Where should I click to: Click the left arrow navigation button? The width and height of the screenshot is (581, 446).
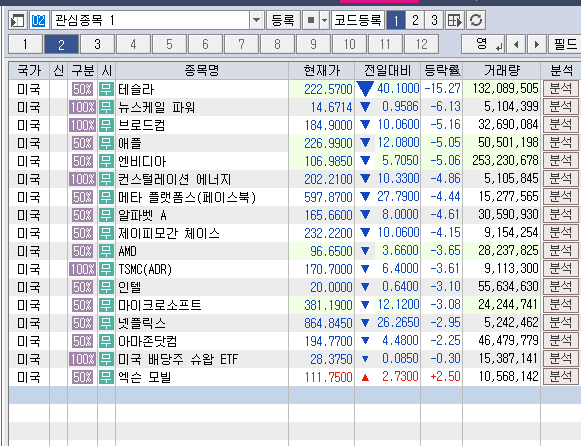[516, 44]
